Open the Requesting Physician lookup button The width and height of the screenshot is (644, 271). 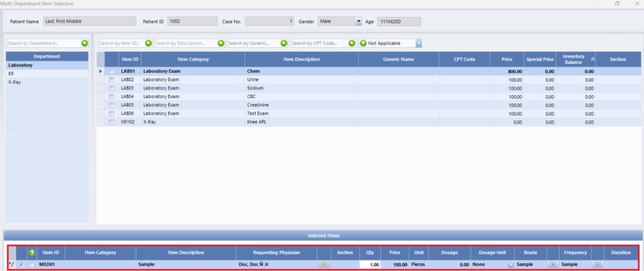(x=324, y=265)
